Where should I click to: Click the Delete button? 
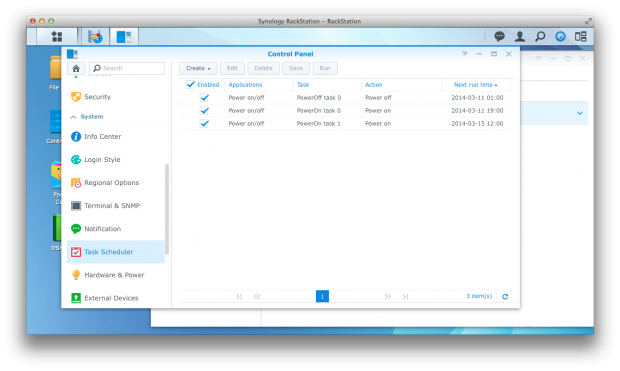point(263,68)
